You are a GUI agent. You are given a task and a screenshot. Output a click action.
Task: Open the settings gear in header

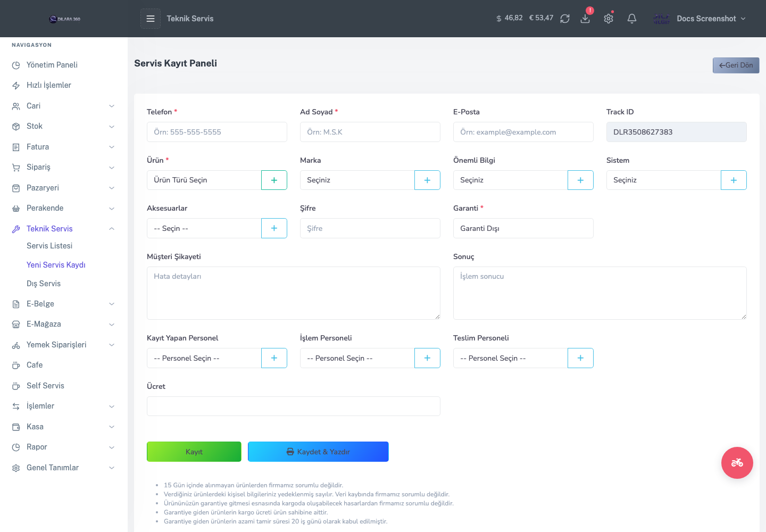609,19
